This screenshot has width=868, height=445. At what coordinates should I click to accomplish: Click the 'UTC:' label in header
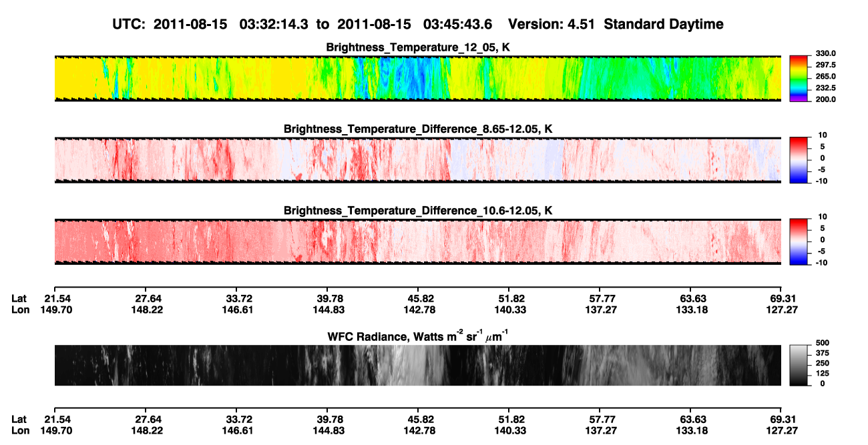[x=130, y=24]
